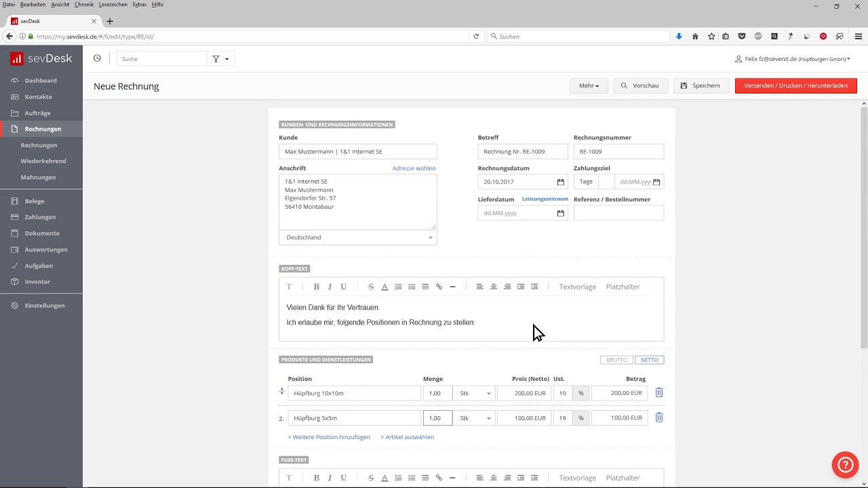The width and height of the screenshot is (868, 488).
Task: Delete the Hüpfburg 10x10m position
Action: (658, 392)
